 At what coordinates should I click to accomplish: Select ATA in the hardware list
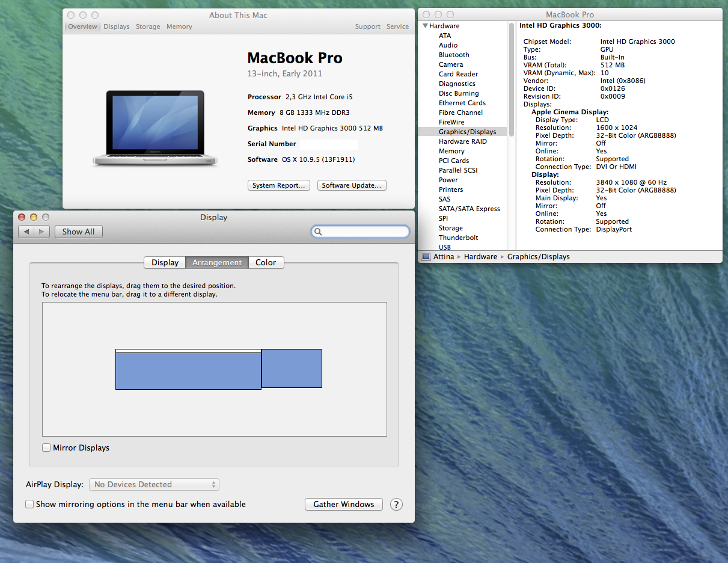click(445, 35)
